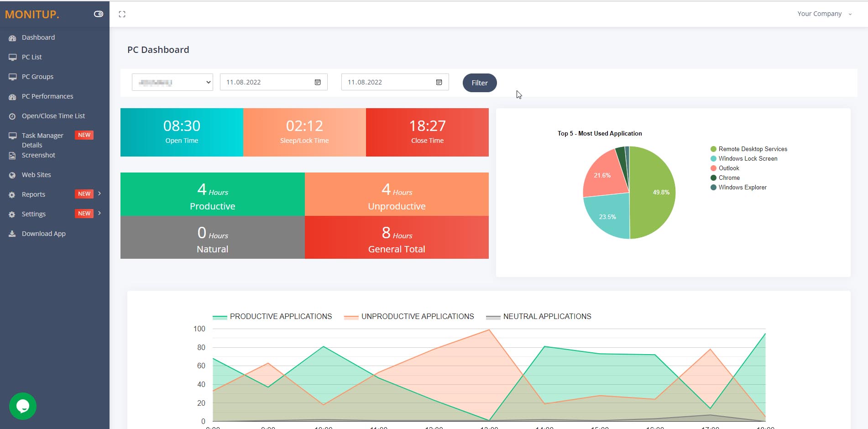868x429 pixels.
Task: Hide Unproductive Applications series via legend
Action: click(409, 317)
